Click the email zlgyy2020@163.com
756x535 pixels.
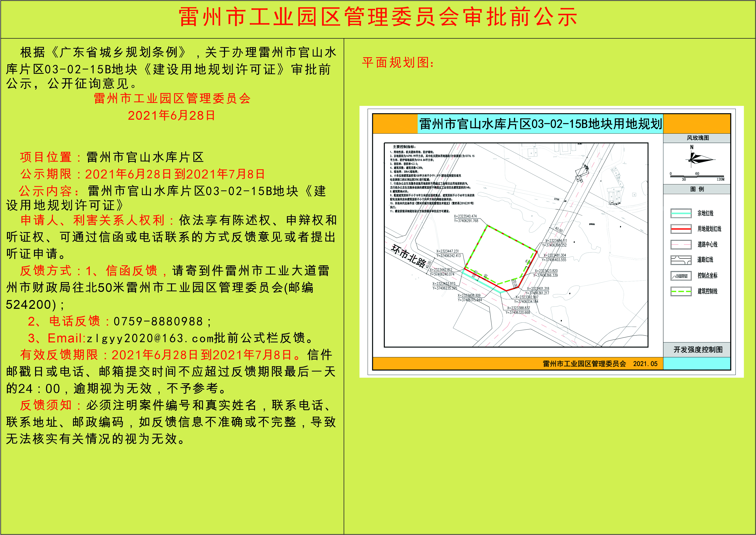150,338
